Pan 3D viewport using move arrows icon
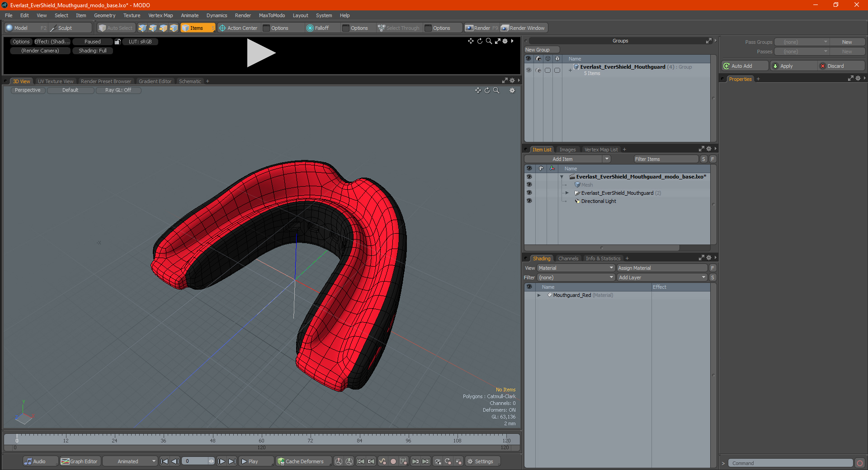The height and width of the screenshot is (470, 868). point(478,90)
